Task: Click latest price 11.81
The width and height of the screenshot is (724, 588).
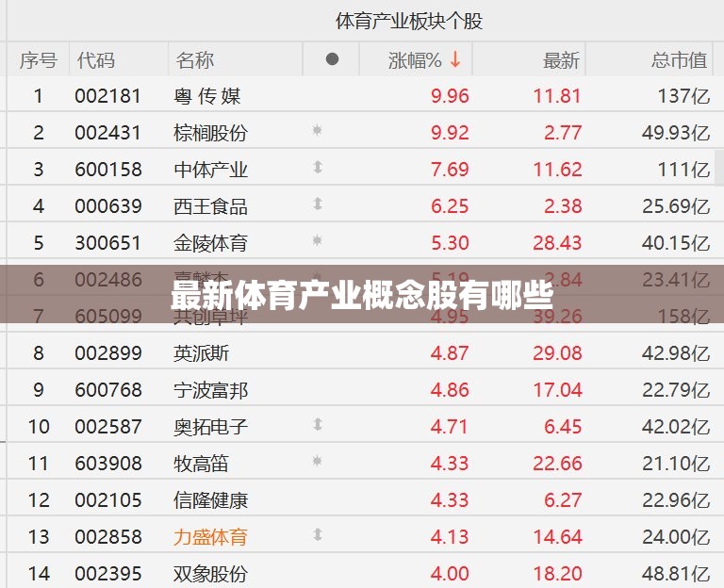Action: tap(557, 96)
